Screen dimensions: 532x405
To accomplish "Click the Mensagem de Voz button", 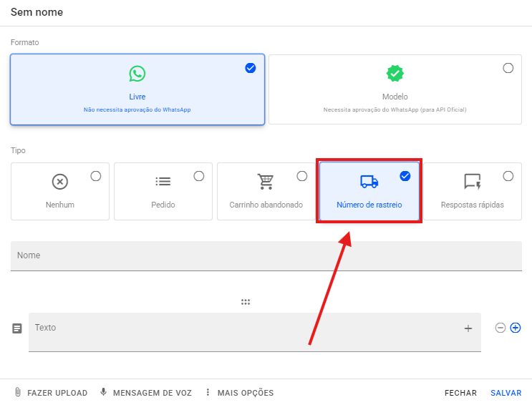I will pyautogui.click(x=146, y=393).
